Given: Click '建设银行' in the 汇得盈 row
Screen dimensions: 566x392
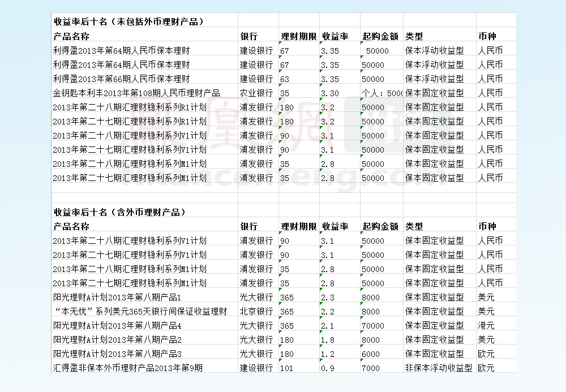Looking at the screenshot, I should pyautogui.click(x=256, y=368).
